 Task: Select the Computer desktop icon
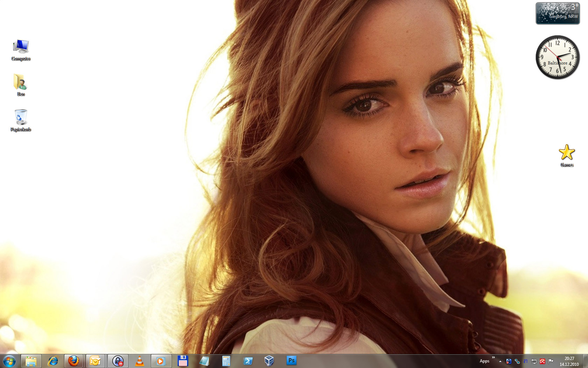[21, 50]
